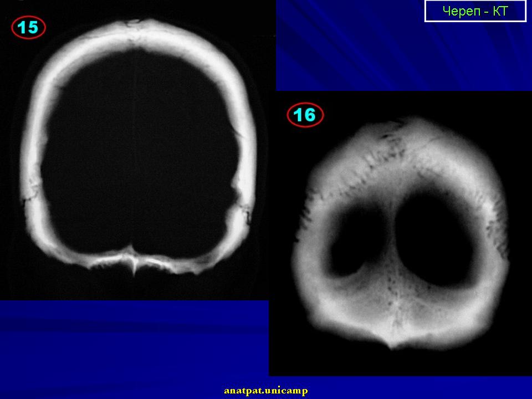Click the red-circled number 15 badge
The width and height of the screenshot is (532, 399).
[x=28, y=28]
